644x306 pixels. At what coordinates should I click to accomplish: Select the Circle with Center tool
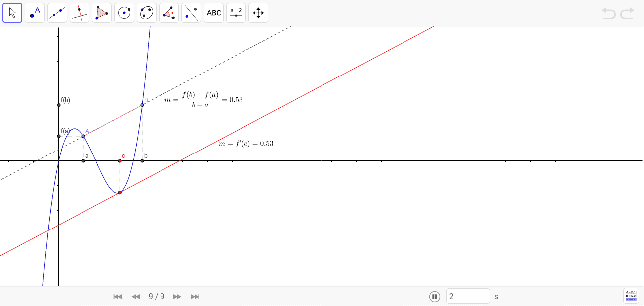pos(124,13)
